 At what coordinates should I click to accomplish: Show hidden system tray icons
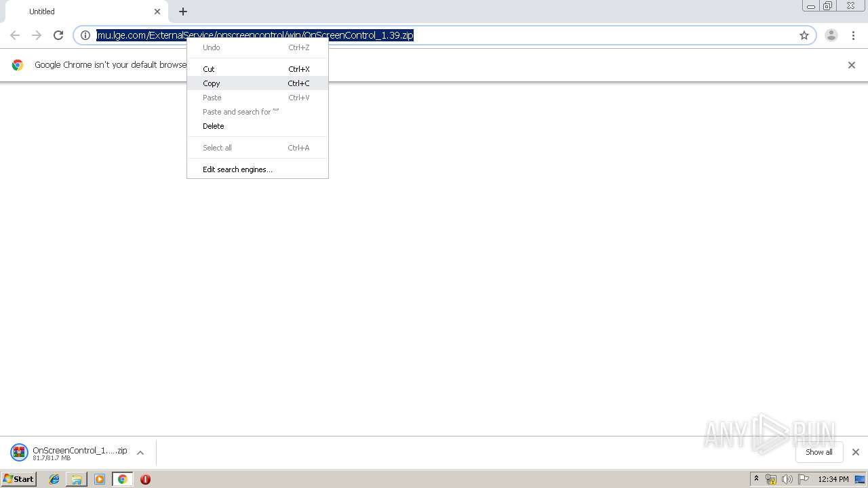click(757, 479)
